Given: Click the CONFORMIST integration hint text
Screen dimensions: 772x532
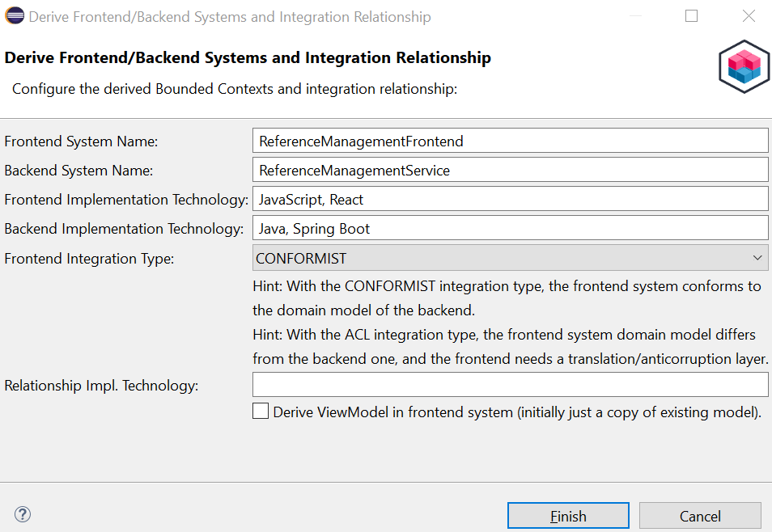Looking at the screenshot, I should tap(506, 298).
